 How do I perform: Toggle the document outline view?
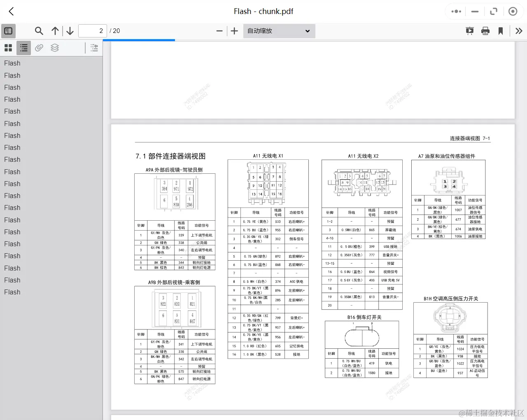tap(23, 48)
